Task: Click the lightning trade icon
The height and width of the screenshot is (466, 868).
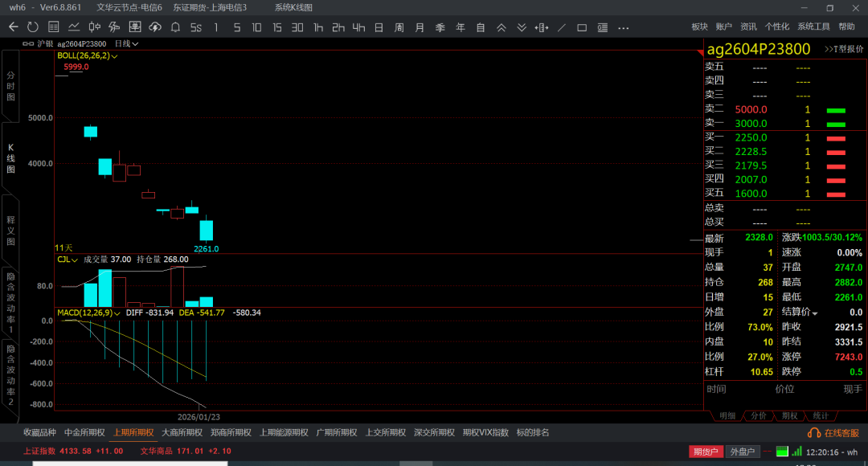Action: click(114, 27)
